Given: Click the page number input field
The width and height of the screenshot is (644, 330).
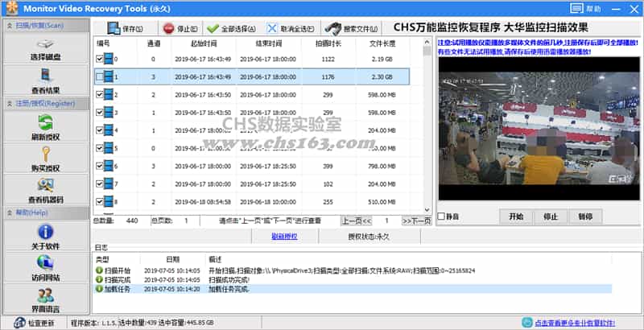Looking at the screenshot, I should [386, 221].
